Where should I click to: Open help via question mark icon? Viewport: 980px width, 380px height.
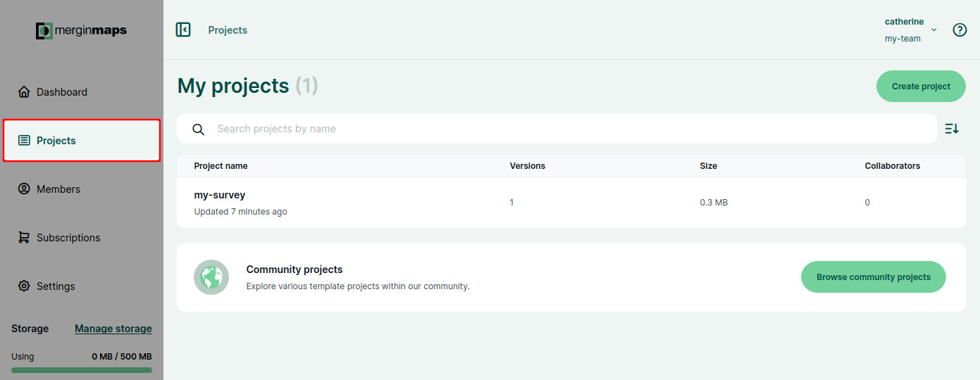tap(960, 30)
